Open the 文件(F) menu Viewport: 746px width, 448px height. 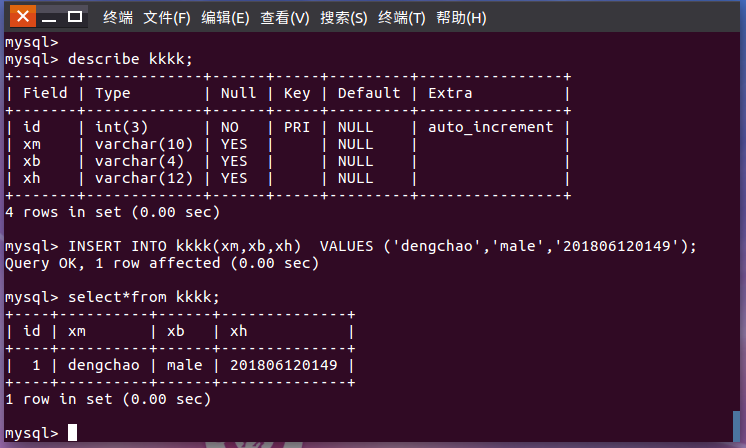[x=167, y=18]
